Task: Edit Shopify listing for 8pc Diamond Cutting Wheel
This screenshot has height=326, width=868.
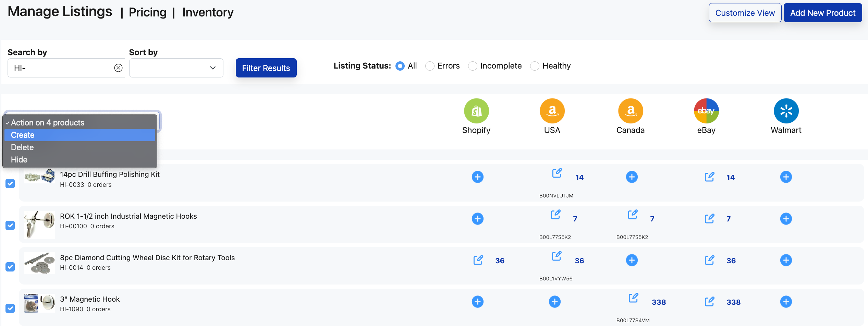Action: point(478,260)
